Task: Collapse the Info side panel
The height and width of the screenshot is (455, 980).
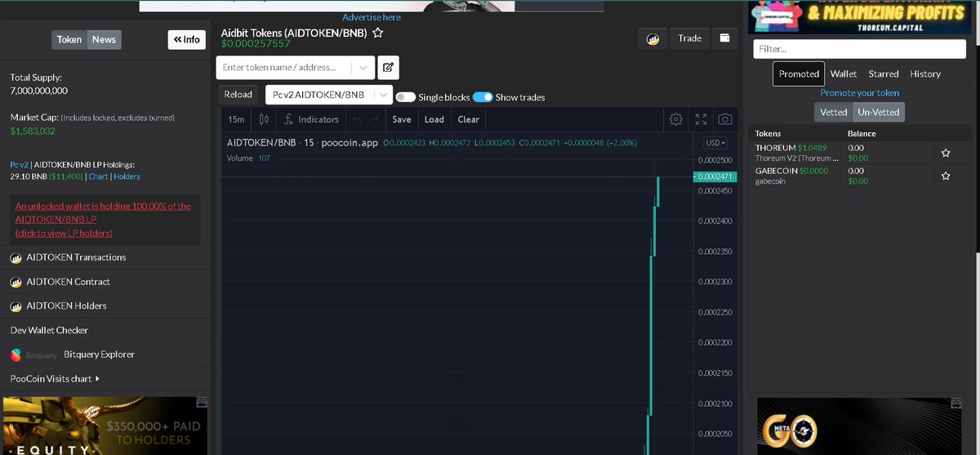Action: [185, 39]
